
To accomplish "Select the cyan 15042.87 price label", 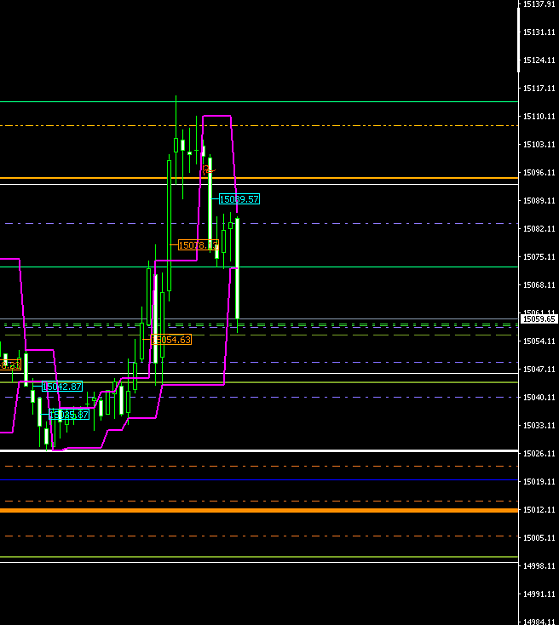I will click(x=62, y=386).
